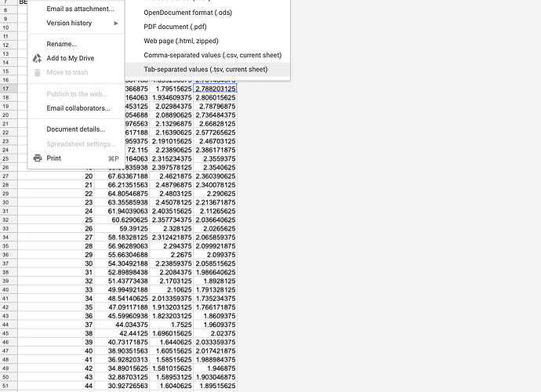
Task: Expand the Version history submenu arrow
Action: pos(116,24)
